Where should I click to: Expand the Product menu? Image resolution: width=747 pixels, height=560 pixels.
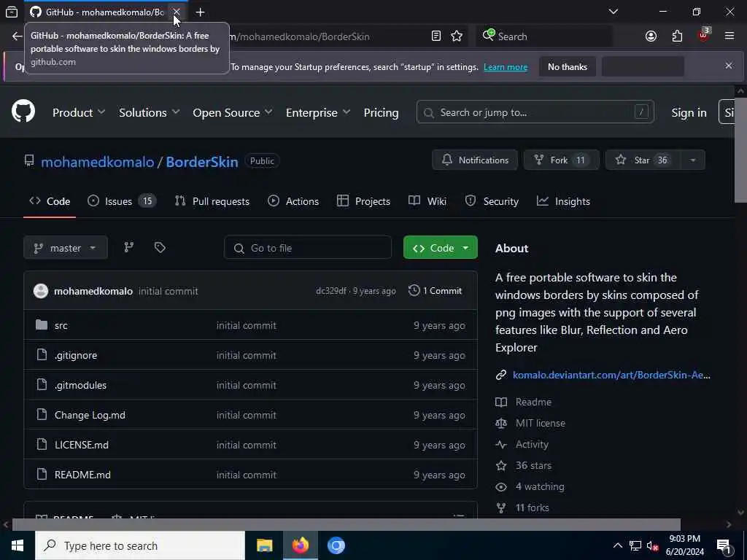coord(79,113)
